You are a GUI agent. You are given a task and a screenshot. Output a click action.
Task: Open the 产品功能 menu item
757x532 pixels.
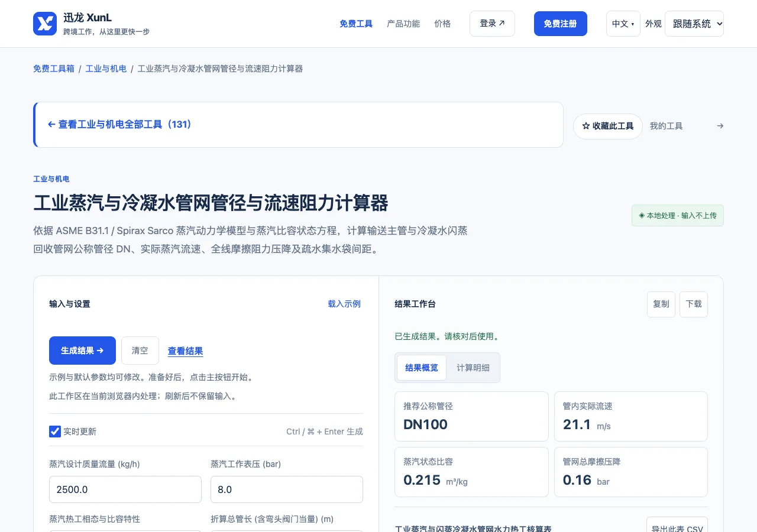coord(403,24)
